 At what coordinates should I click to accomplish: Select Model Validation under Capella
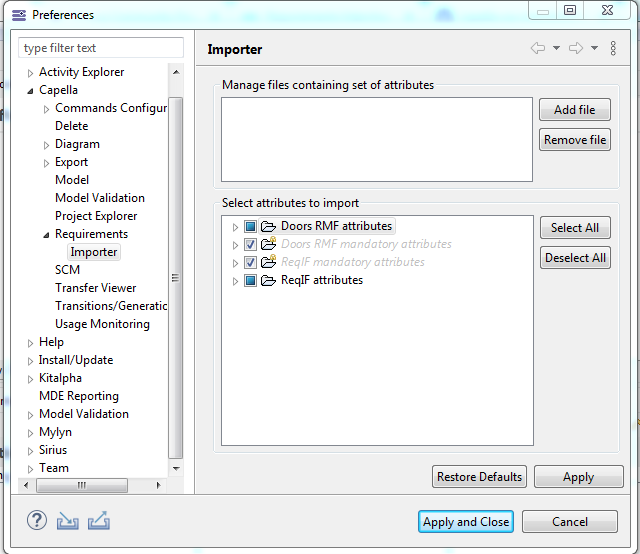click(x=100, y=198)
